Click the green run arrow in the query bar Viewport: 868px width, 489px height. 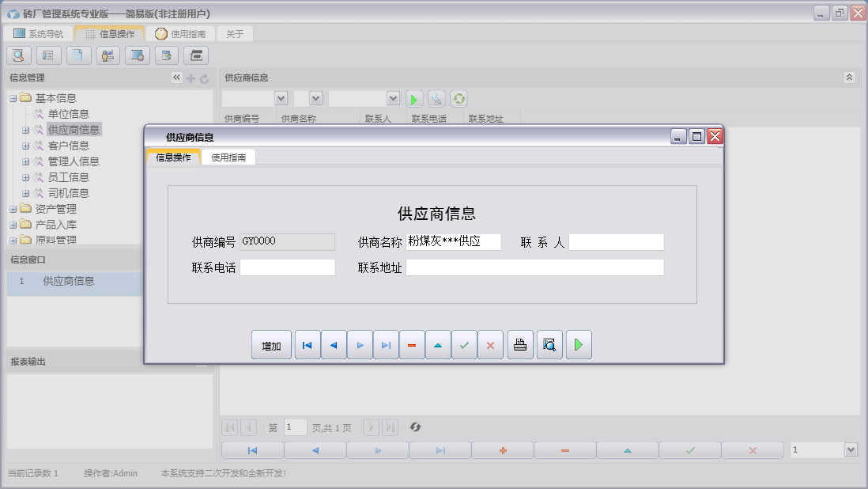tap(414, 97)
